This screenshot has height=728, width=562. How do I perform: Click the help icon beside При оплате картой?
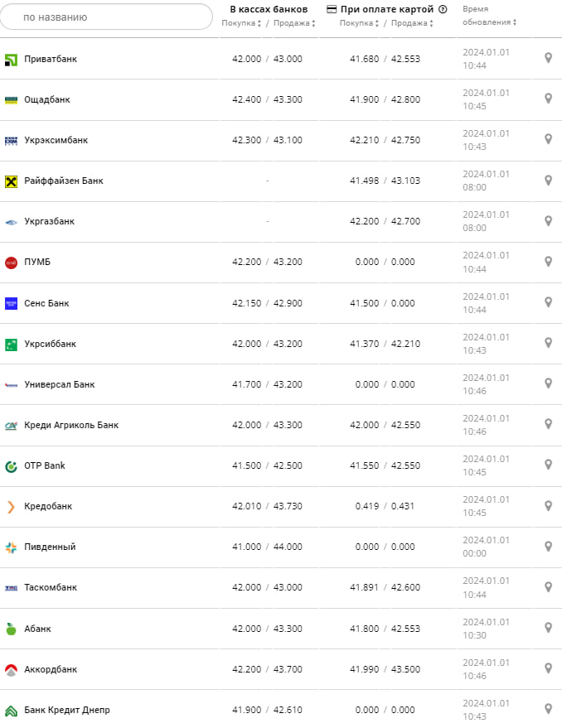click(x=443, y=10)
